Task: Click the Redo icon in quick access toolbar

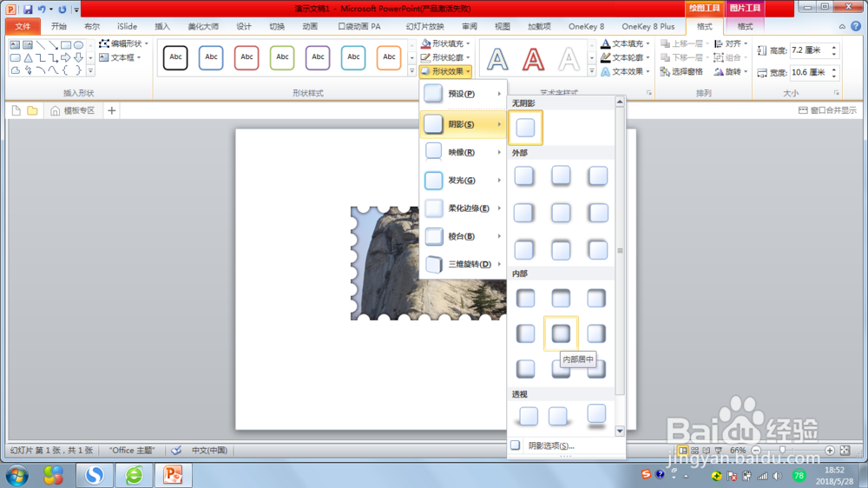Action: tap(62, 9)
